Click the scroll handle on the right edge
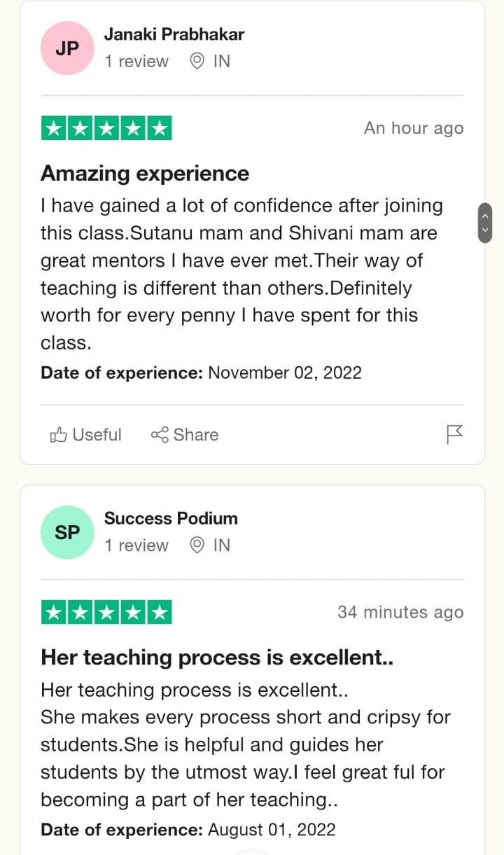This screenshot has width=504, height=855. (x=484, y=223)
